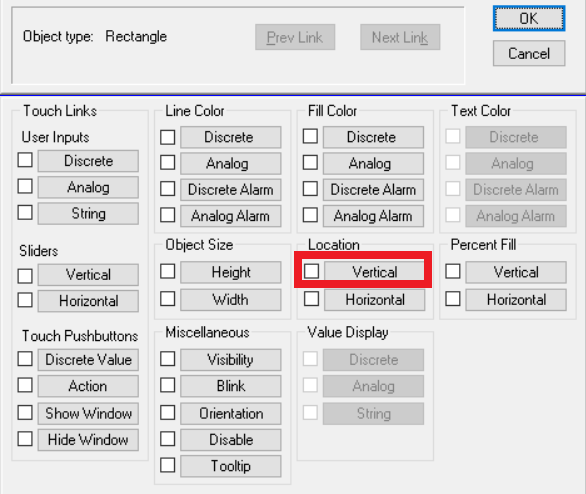Open the Action pushbutton link

[88, 386]
